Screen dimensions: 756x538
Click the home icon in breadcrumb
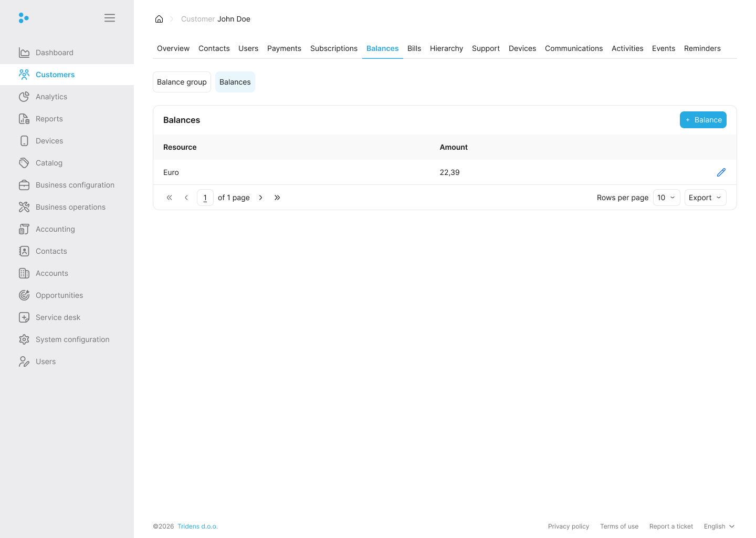(x=159, y=19)
